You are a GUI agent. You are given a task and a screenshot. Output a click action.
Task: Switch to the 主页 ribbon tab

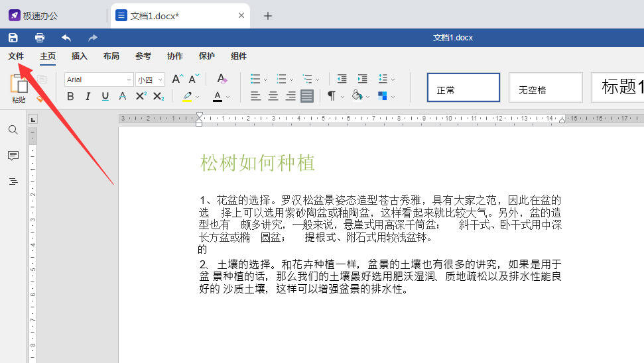(48, 56)
